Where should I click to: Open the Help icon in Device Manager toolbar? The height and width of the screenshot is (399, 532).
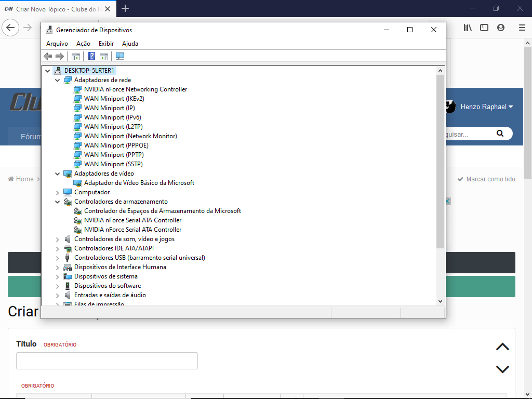[91, 56]
